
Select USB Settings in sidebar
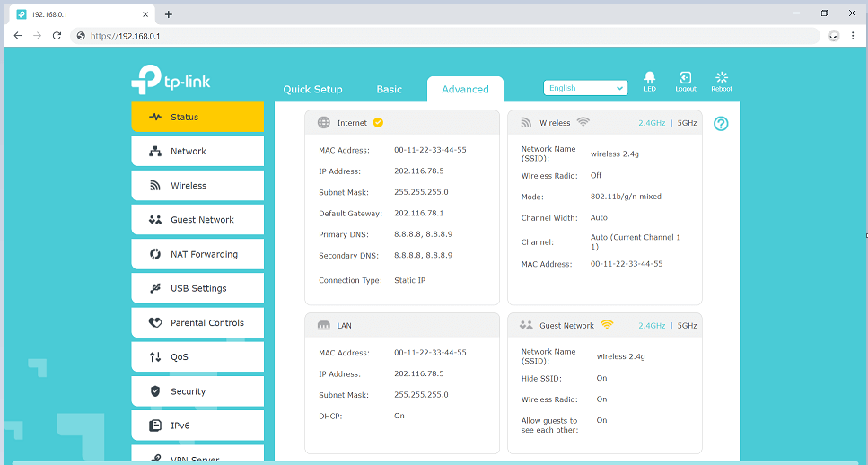197,288
